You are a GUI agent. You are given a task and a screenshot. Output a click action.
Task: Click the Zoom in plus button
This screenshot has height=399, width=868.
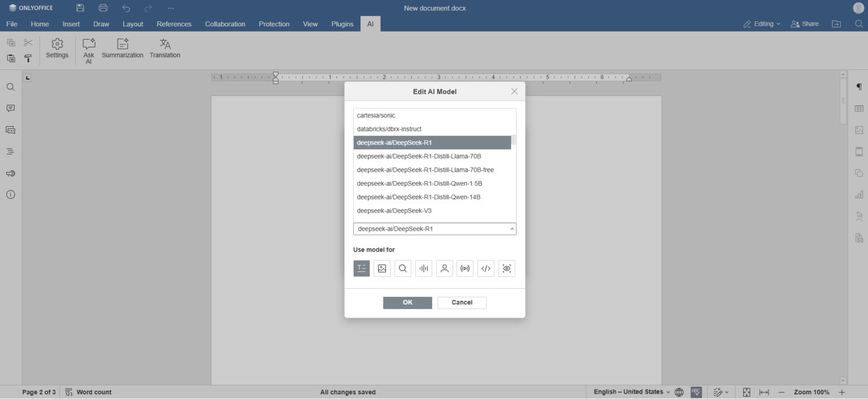coord(841,392)
